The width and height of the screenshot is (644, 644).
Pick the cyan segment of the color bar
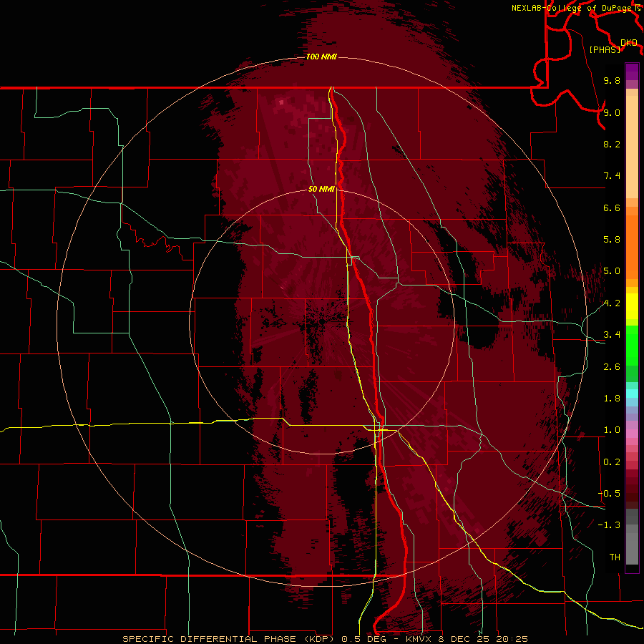pos(632,394)
